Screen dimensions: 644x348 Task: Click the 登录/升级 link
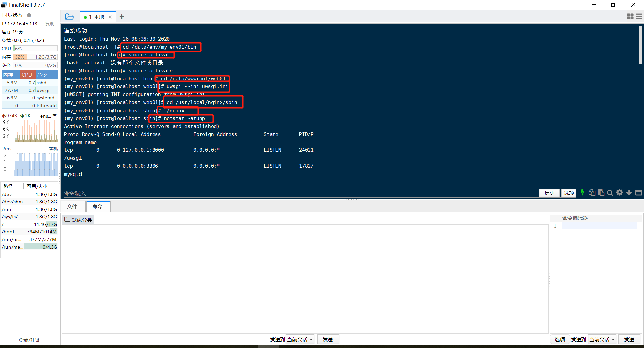(29, 340)
